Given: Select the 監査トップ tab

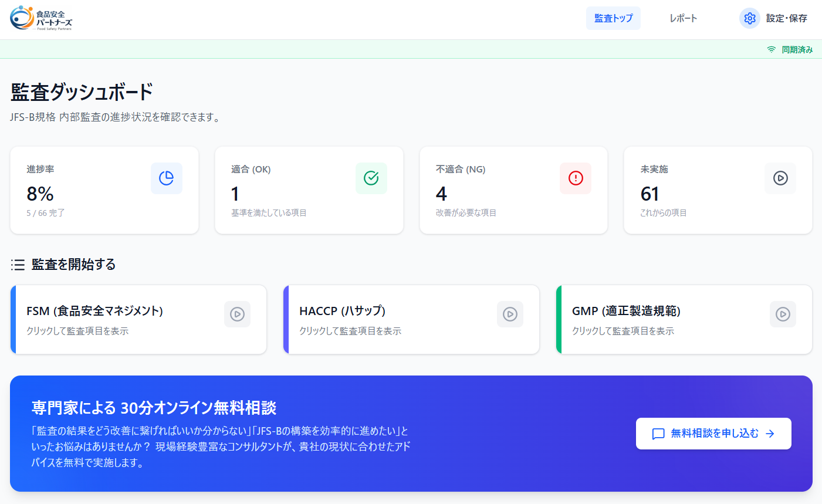Looking at the screenshot, I should coord(613,18).
